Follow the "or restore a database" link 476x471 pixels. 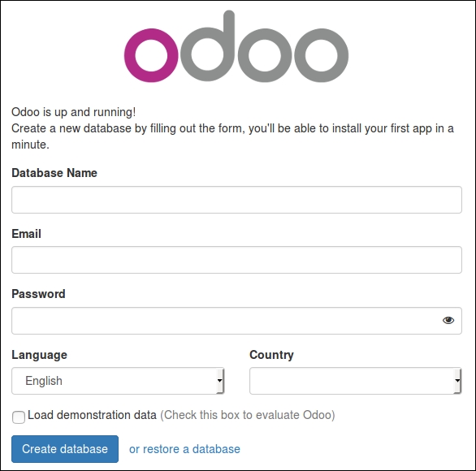point(184,449)
